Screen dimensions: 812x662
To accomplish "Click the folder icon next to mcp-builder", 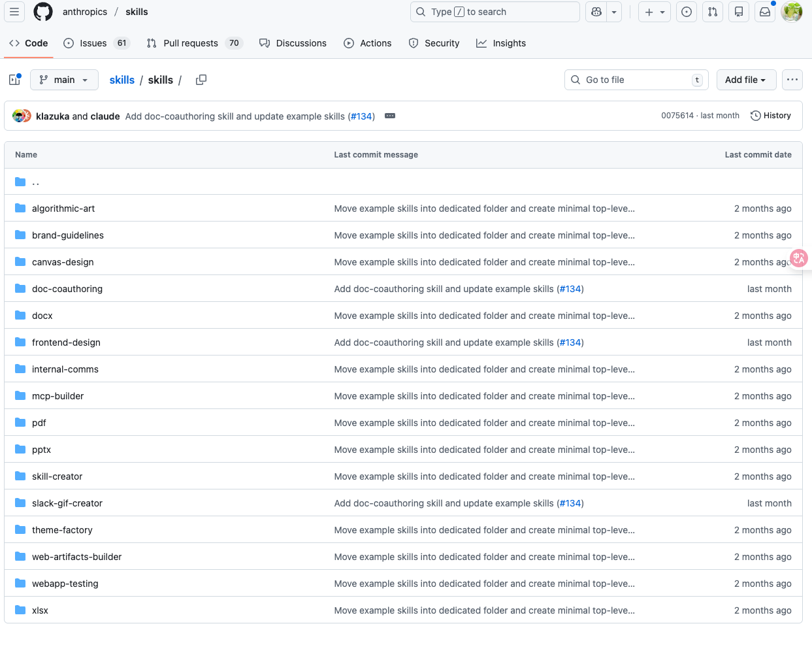I will coord(20,395).
